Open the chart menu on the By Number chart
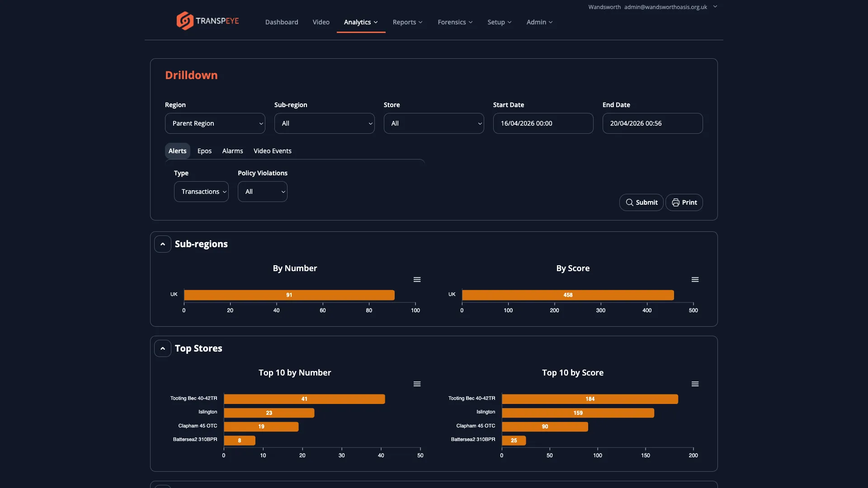 (417, 279)
